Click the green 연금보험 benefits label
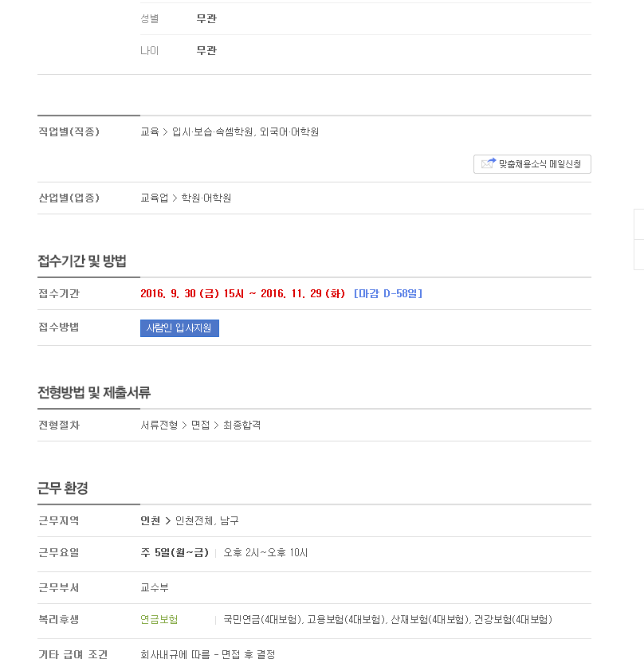The height and width of the screenshot is (667, 644). coord(159,619)
